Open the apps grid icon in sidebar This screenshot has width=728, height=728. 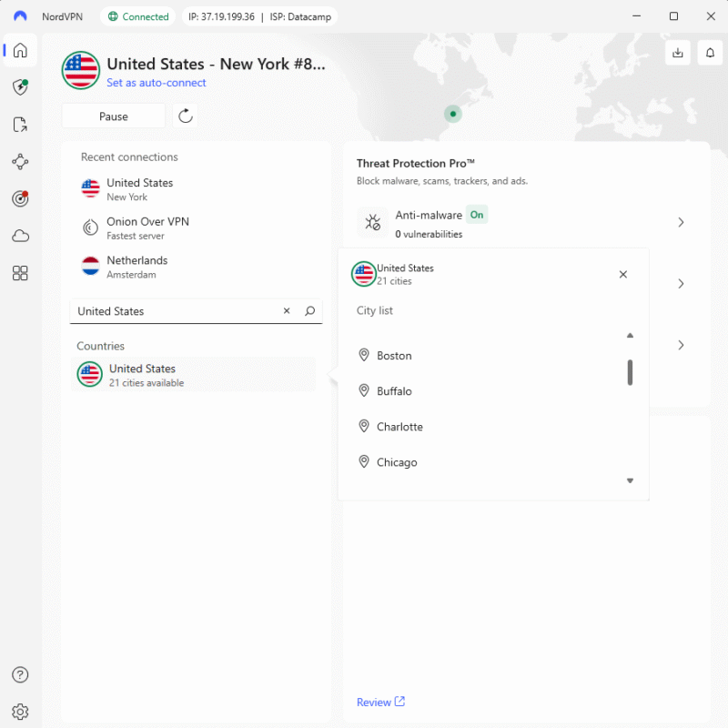pyautogui.click(x=20, y=273)
